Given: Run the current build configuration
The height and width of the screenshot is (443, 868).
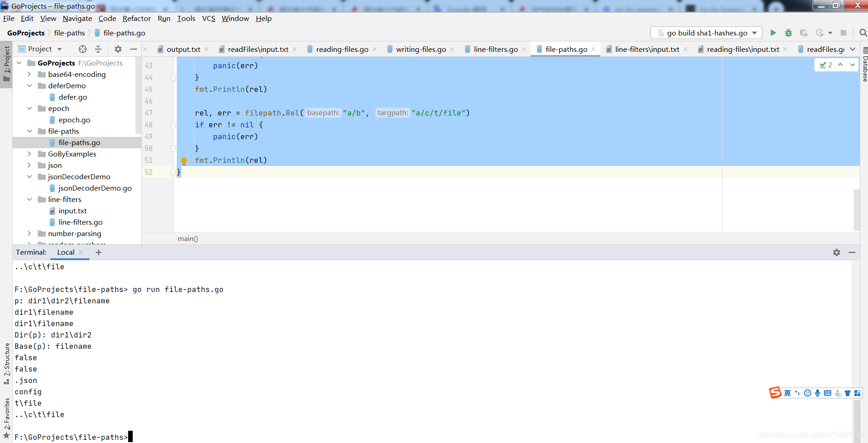Looking at the screenshot, I should [773, 33].
